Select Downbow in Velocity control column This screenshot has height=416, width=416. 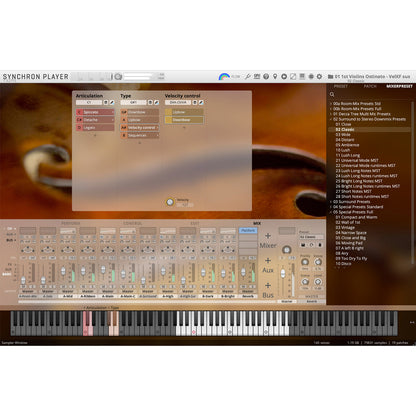tap(184, 120)
